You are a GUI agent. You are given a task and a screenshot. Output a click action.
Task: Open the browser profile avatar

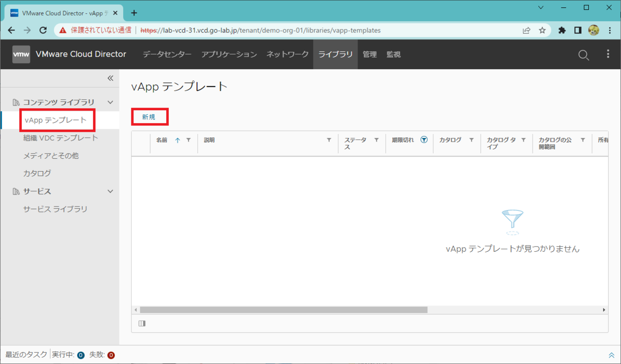click(594, 31)
